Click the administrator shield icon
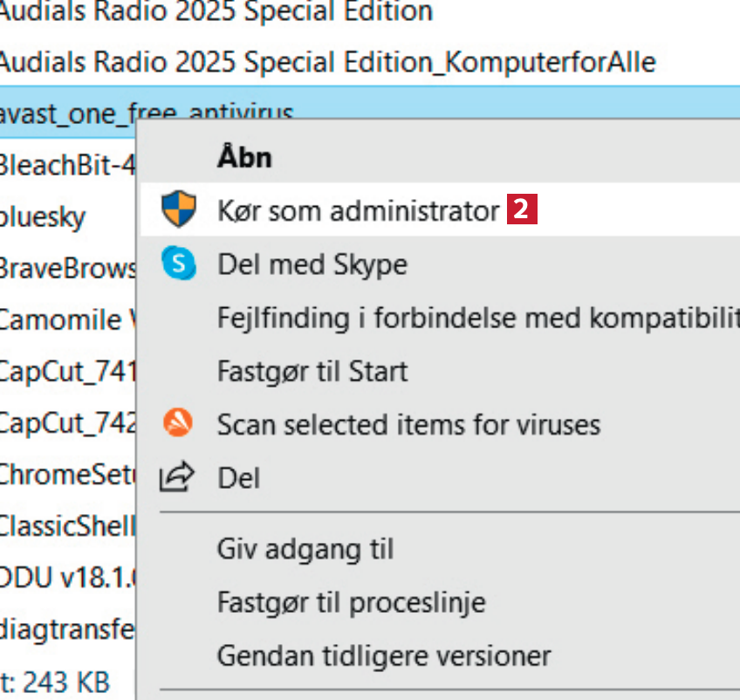 pos(179,210)
